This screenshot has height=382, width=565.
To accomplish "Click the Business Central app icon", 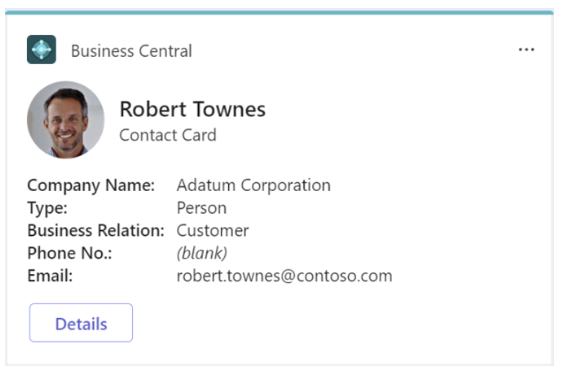I will click(x=41, y=49).
